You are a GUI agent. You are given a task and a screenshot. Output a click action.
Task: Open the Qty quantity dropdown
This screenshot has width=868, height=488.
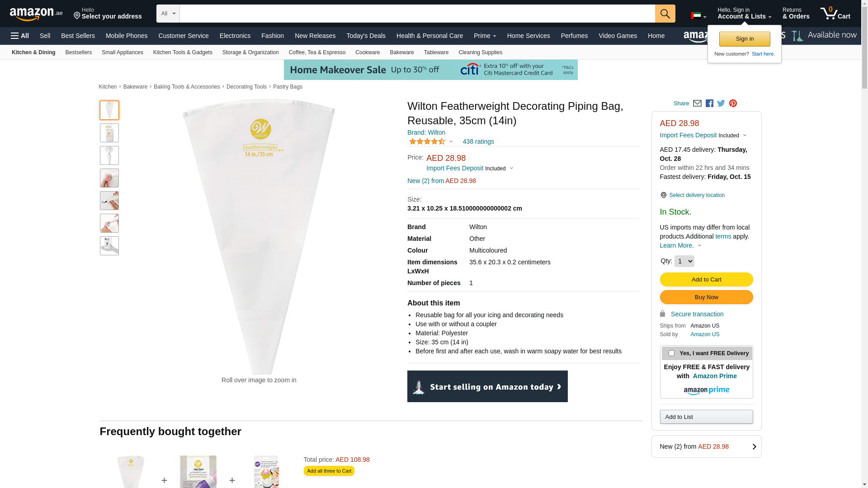tap(684, 261)
